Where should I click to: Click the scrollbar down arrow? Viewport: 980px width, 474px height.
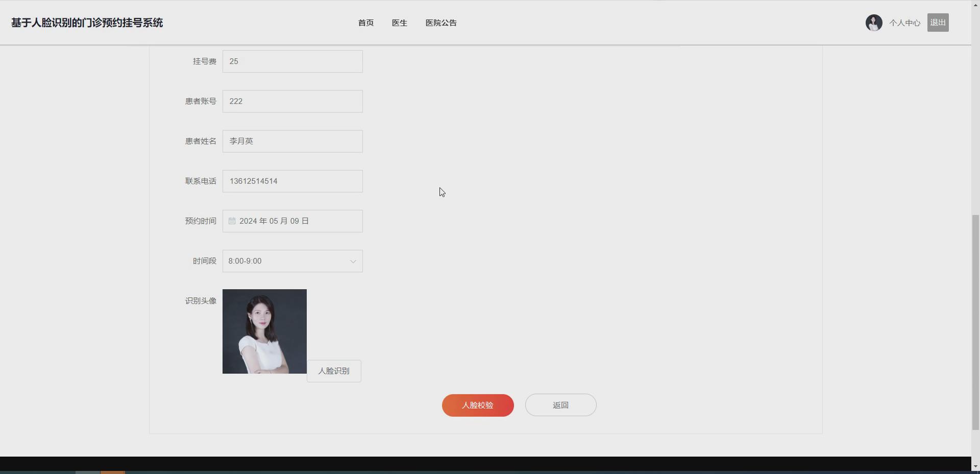[x=975, y=465]
